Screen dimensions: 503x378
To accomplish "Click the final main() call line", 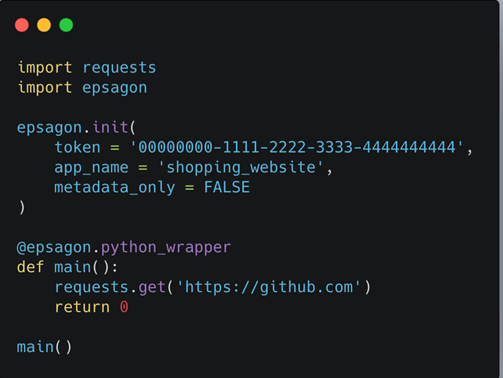I will pyautogui.click(x=44, y=347).
